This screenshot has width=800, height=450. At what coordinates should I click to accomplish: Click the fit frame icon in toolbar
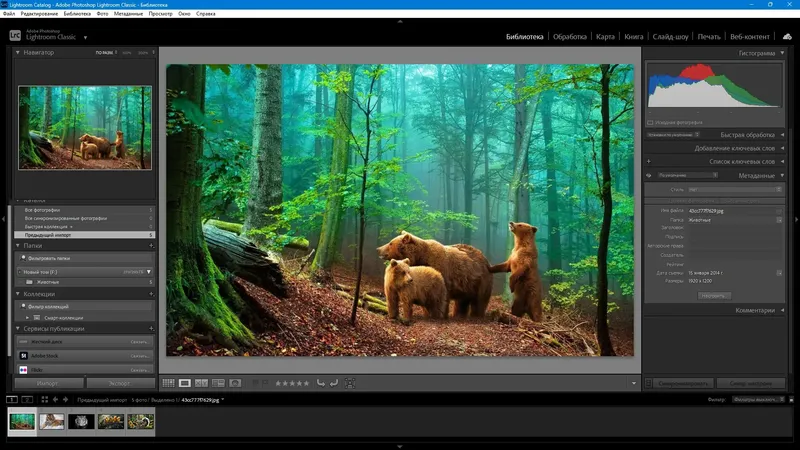tap(350, 383)
